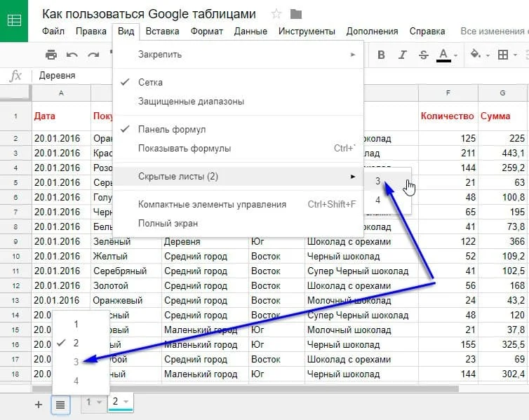Toggle the Сетка gridlines option

pyautogui.click(x=239, y=82)
